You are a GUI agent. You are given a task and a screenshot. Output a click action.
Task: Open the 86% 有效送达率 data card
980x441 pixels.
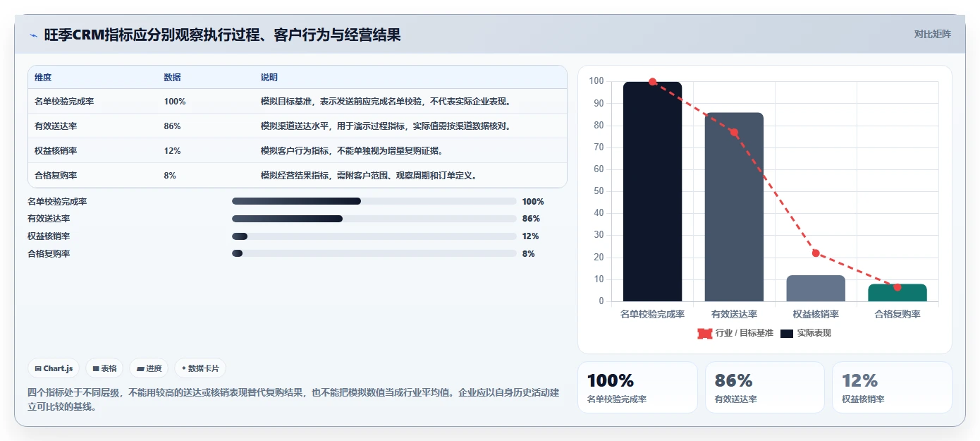point(765,387)
